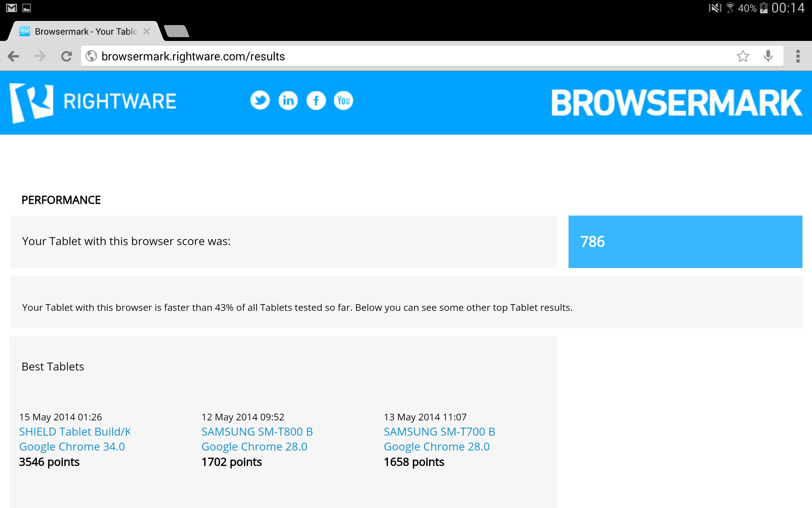Open SAMSUNG SM-T700 B result link
The width and height of the screenshot is (812, 508).
pyautogui.click(x=440, y=431)
